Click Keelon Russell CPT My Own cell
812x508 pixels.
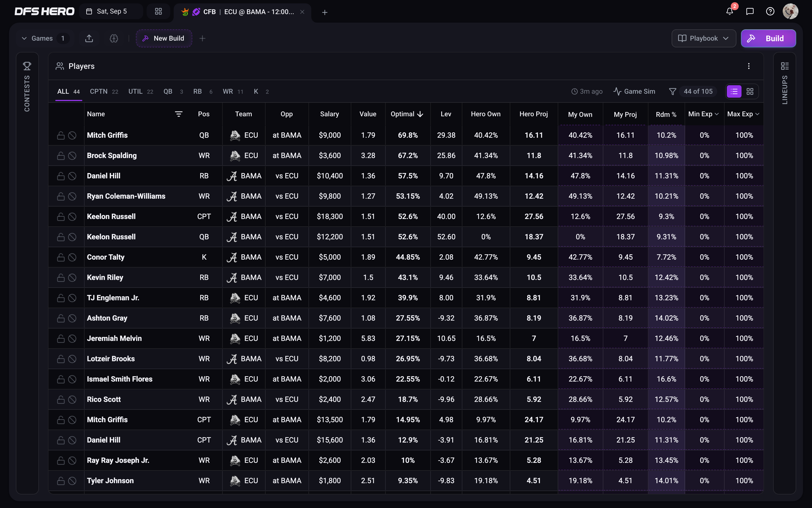pos(580,217)
